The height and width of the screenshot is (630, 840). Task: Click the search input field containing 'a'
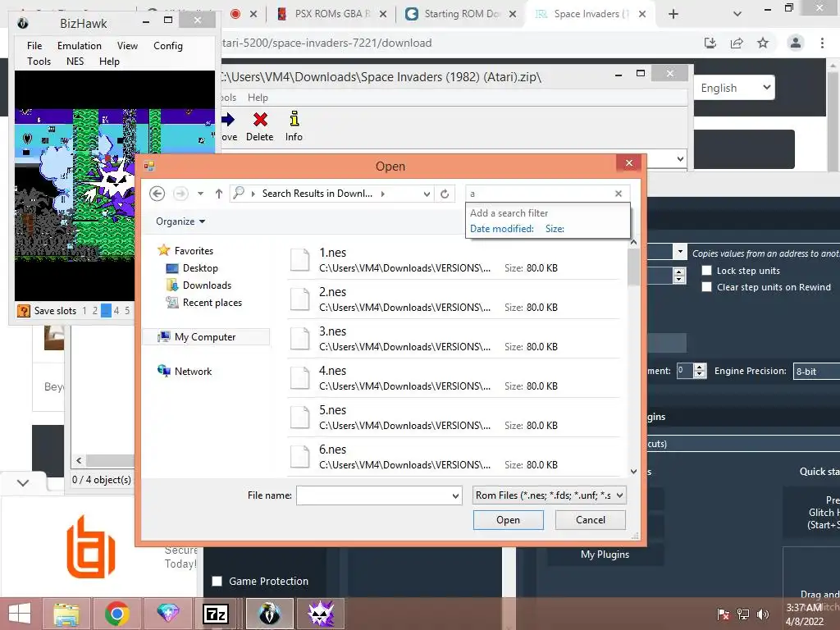coord(539,194)
